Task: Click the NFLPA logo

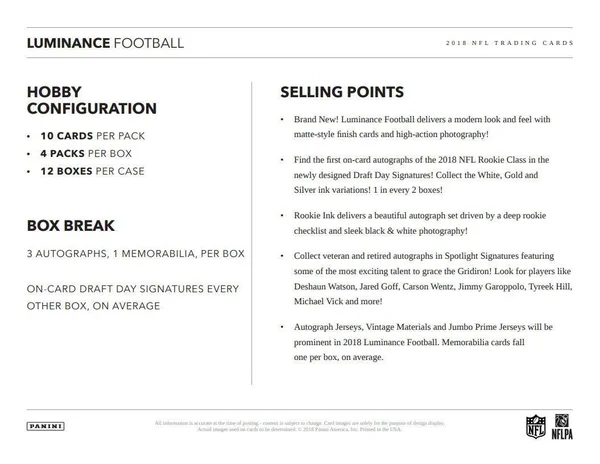Action: [x=562, y=427]
